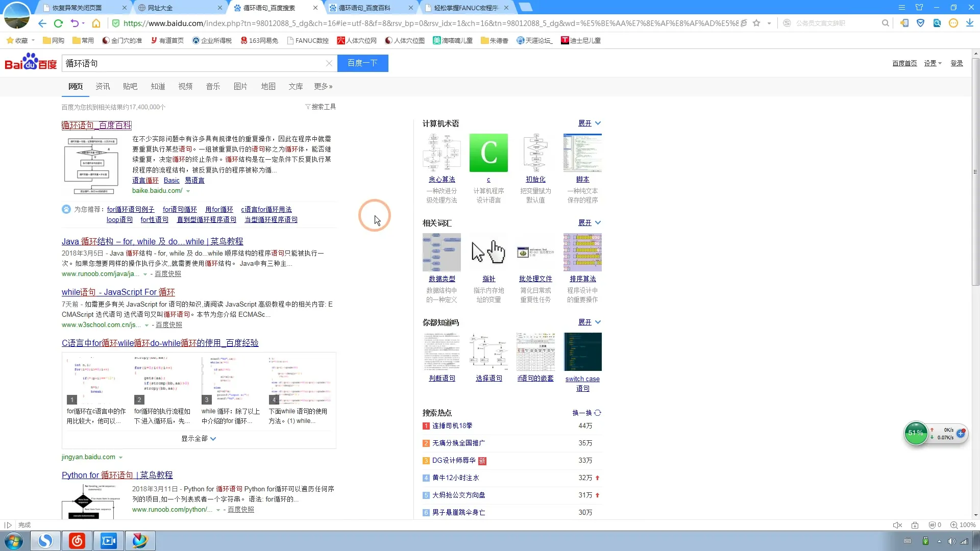980x551 pixels.
Task: Click the home icon in the browser toolbar
Action: pyautogui.click(x=96, y=23)
